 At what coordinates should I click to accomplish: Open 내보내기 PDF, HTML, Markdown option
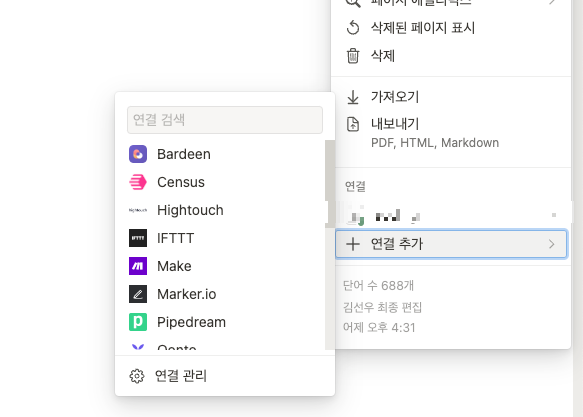tap(451, 133)
